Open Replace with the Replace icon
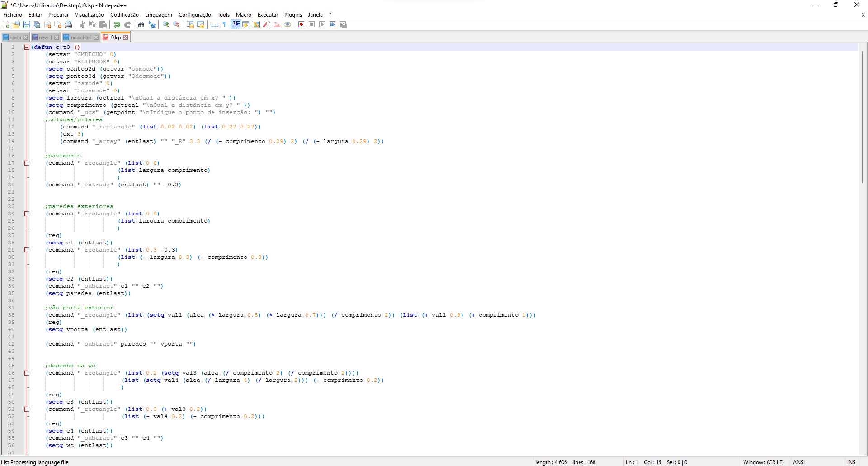The width and height of the screenshot is (868, 466). pos(152,25)
